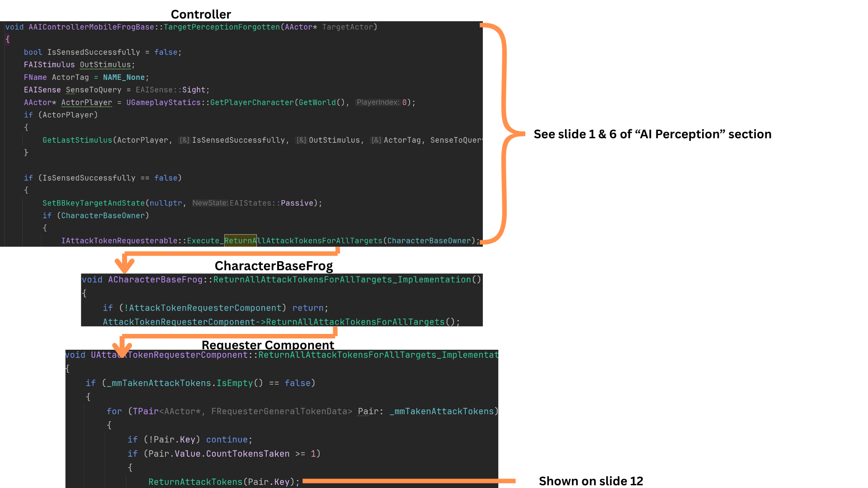The height and width of the screenshot is (488, 868).
Task: Click the 'Shown on slide 12' note
Action: coord(590,481)
